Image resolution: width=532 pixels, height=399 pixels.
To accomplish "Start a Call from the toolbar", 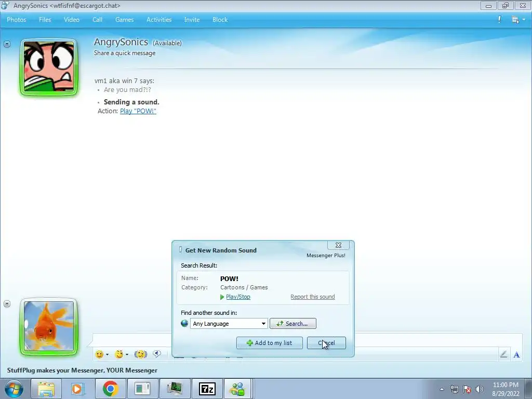I will pos(97,20).
